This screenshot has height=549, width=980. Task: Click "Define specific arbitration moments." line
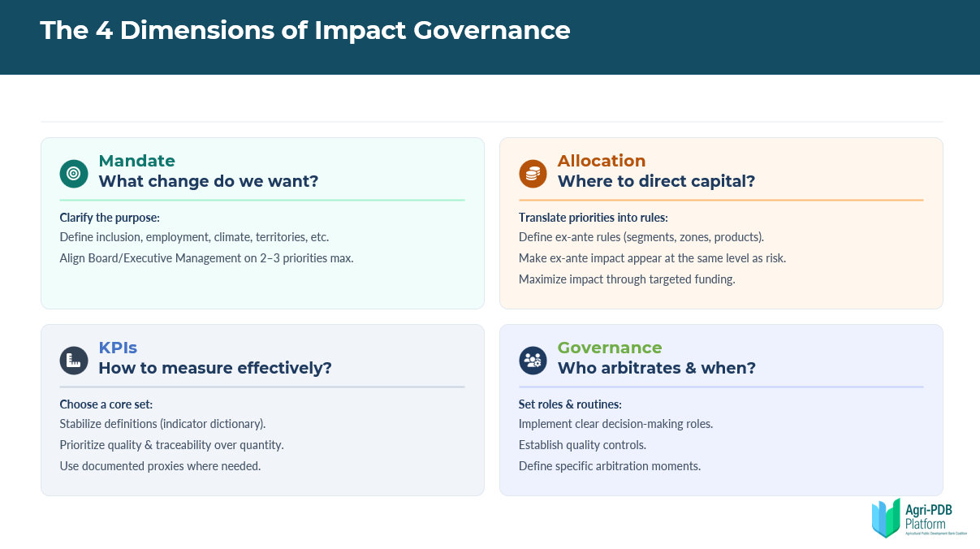(609, 466)
